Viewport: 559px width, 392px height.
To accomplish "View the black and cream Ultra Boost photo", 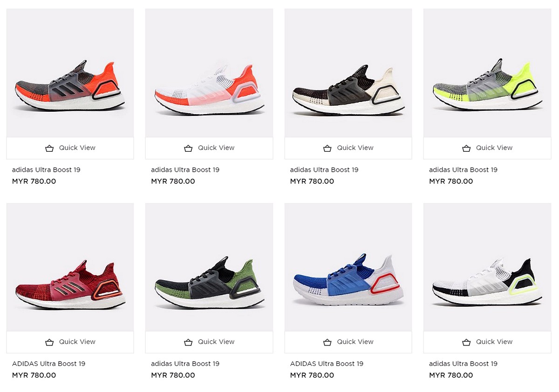I will click(348, 73).
